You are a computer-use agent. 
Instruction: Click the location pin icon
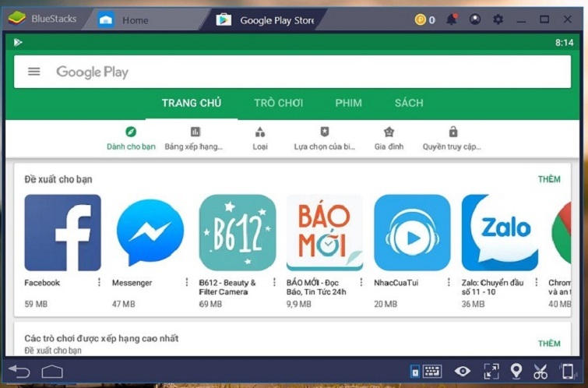click(x=516, y=372)
